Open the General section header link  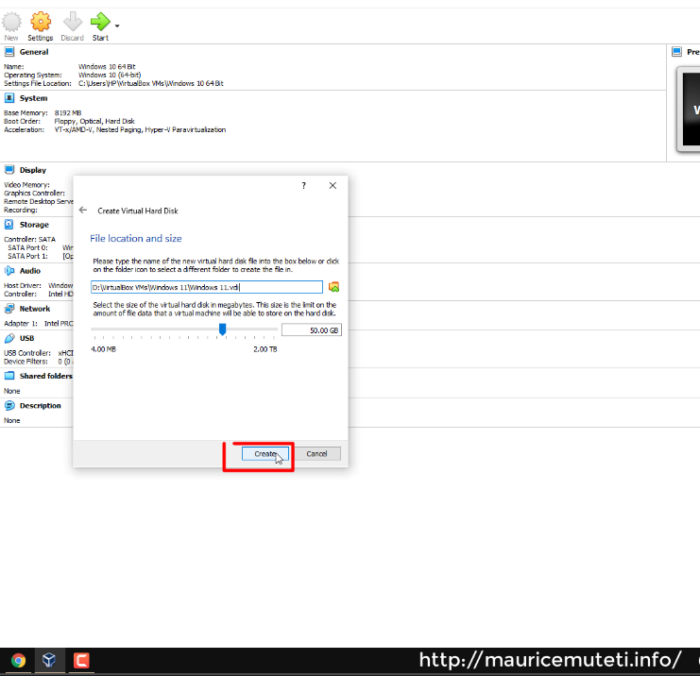pos(34,52)
